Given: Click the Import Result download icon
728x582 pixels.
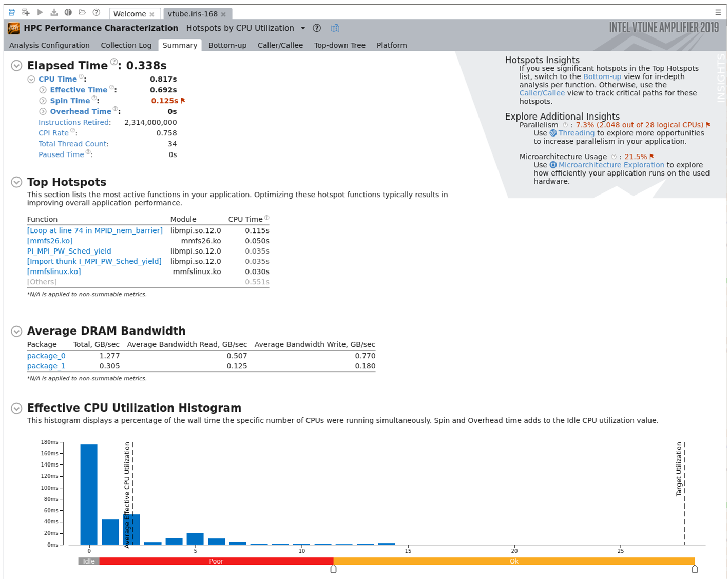Looking at the screenshot, I should pyautogui.click(x=54, y=12).
